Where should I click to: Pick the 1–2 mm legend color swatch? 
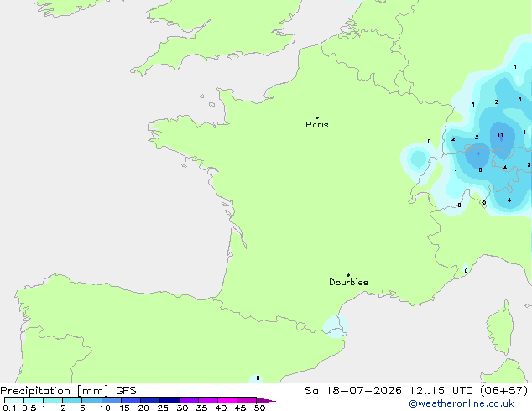pyautogui.click(x=53, y=400)
